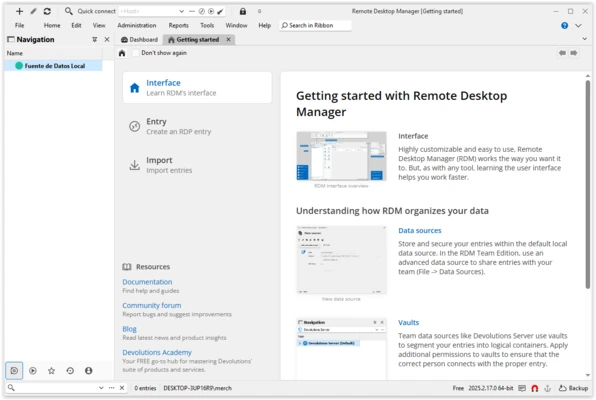The height and width of the screenshot is (400, 596).
Task: Open the Devolutions Academy link
Action: pos(157,352)
